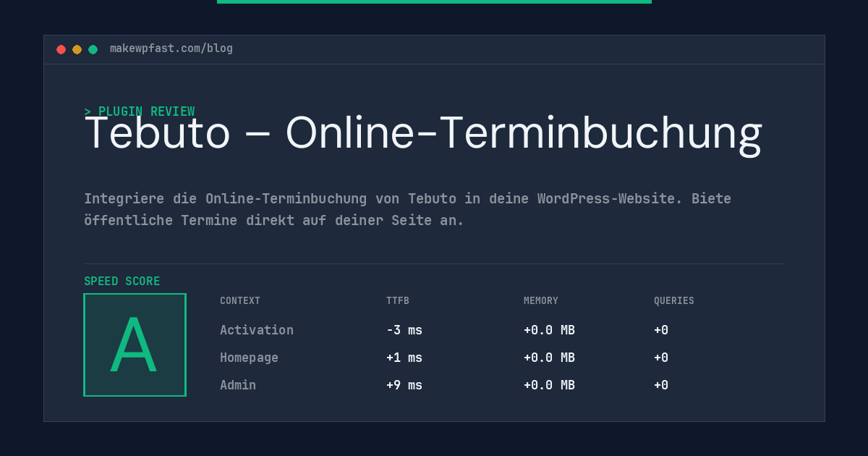Click the TTFB column header
This screenshot has width=868, height=456.
pos(398,301)
